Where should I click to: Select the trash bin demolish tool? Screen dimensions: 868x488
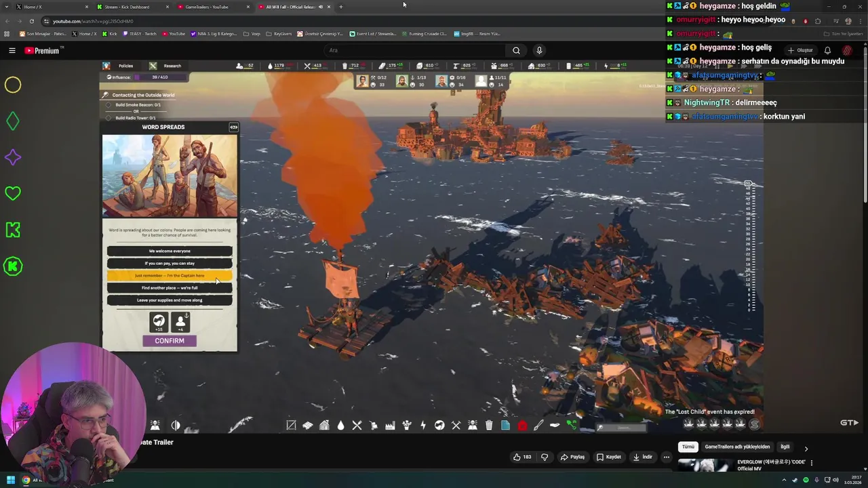(489, 425)
